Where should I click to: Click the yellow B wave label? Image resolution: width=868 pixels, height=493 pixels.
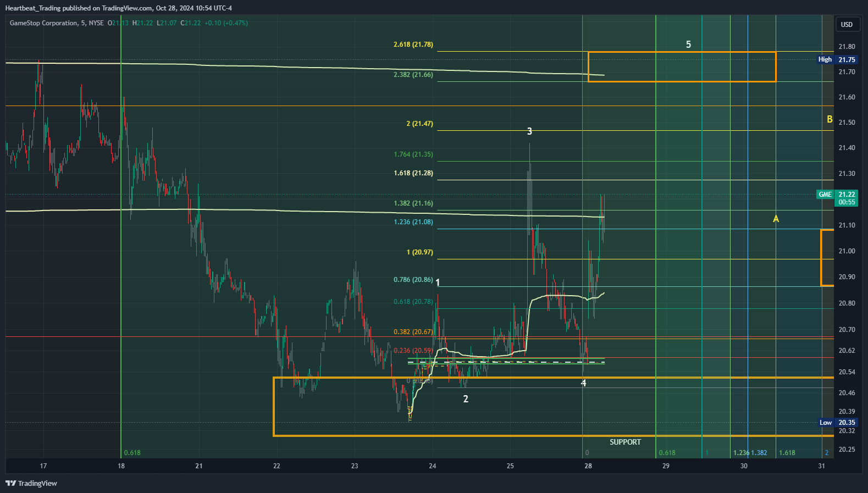830,119
